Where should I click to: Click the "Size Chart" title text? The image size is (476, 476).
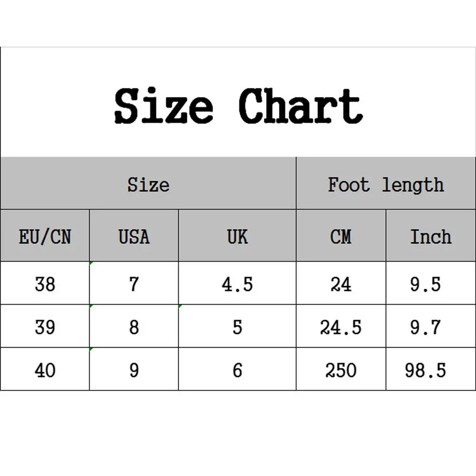pos(238,107)
